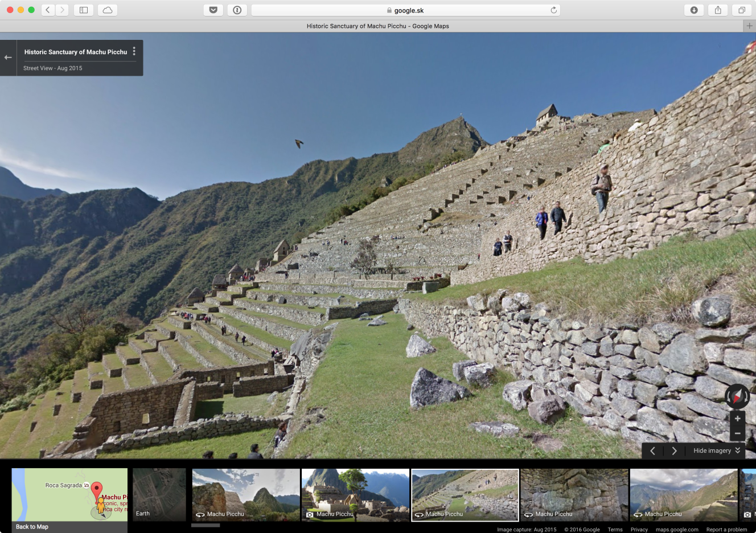The height and width of the screenshot is (533, 756).
Task: Click the © 2016 Google notice
Action: point(582,530)
